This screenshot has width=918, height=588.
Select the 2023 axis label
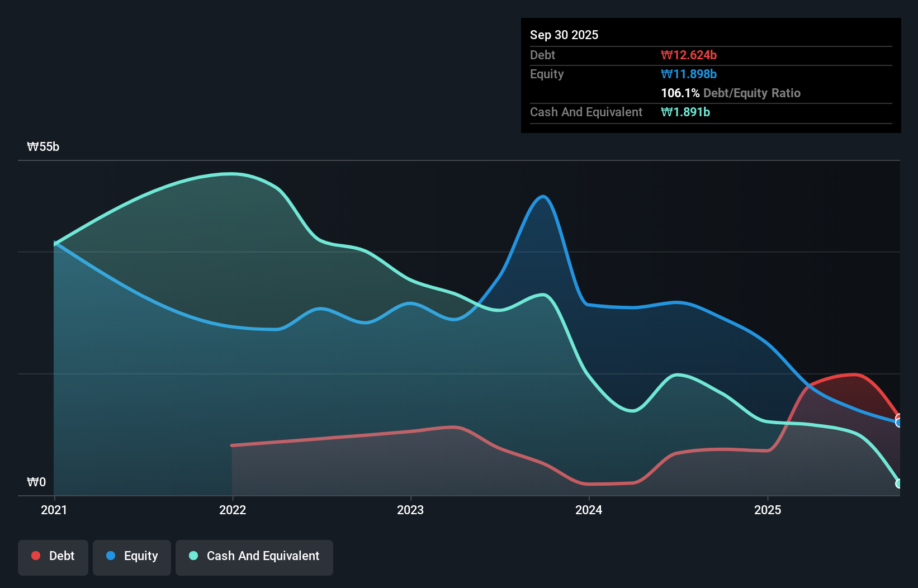pyautogui.click(x=411, y=510)
